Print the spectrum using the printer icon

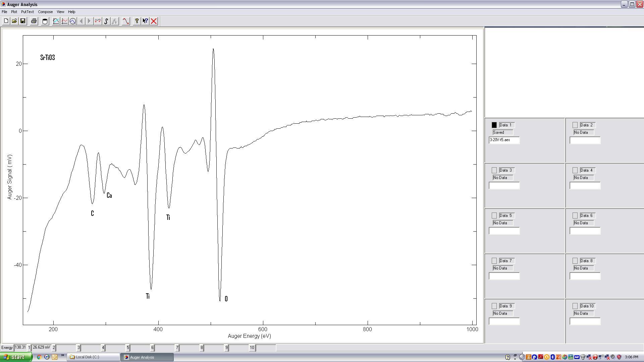(34, 21)
